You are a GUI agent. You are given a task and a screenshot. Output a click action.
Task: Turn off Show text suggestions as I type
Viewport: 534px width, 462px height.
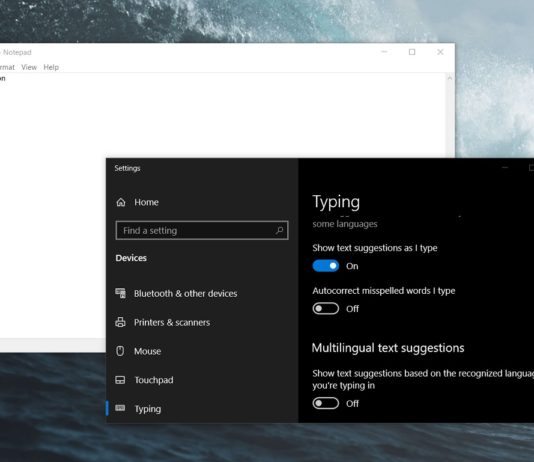[x=326, y=266]
